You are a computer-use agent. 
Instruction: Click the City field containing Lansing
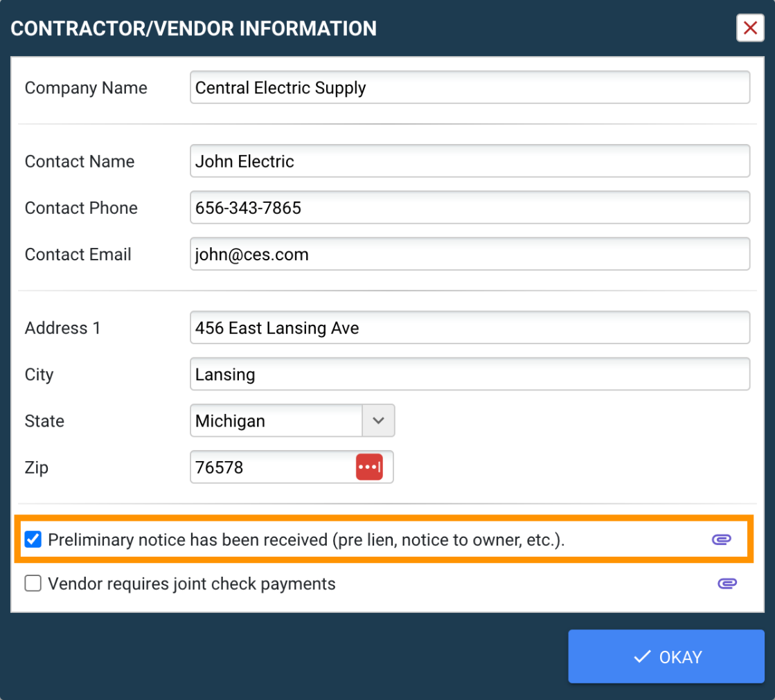click(x=470, y=374)
